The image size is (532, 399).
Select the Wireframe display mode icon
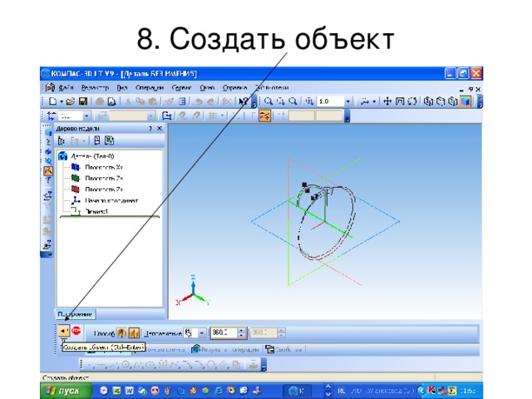pyautogui.click(x=429, y=101)
